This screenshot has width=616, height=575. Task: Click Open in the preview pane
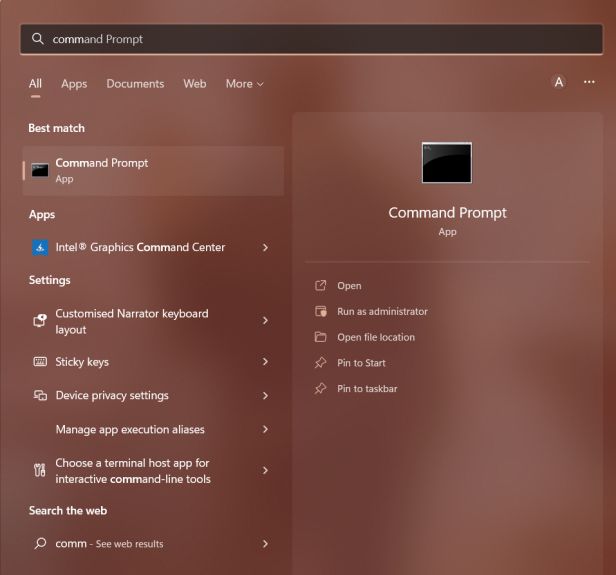349,286
